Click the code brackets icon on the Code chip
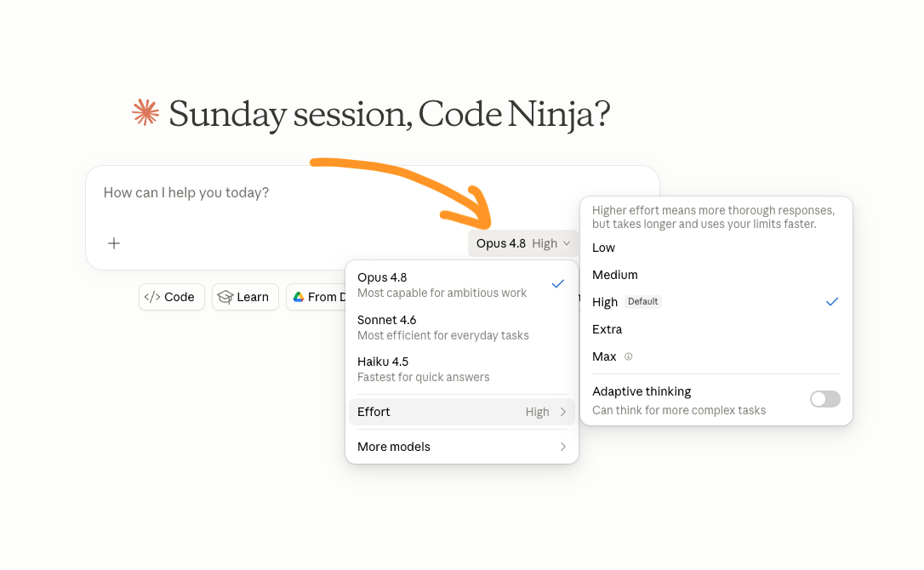 coord(152,297)
